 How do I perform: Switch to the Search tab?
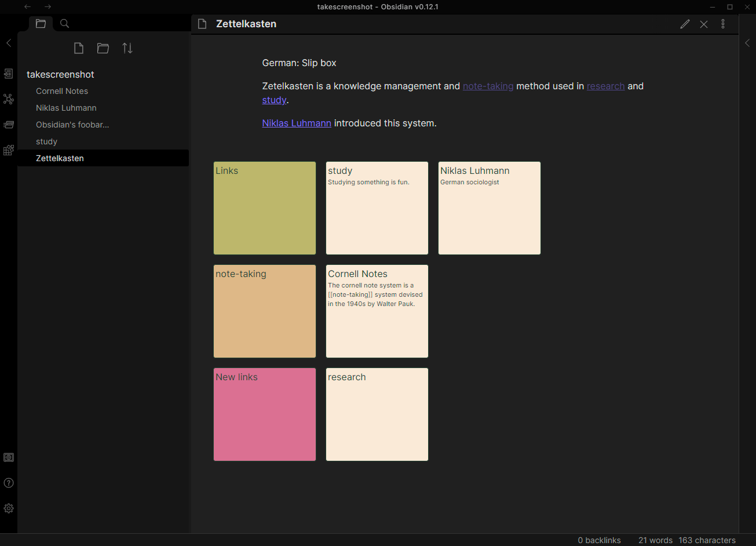tap(65, 24)
